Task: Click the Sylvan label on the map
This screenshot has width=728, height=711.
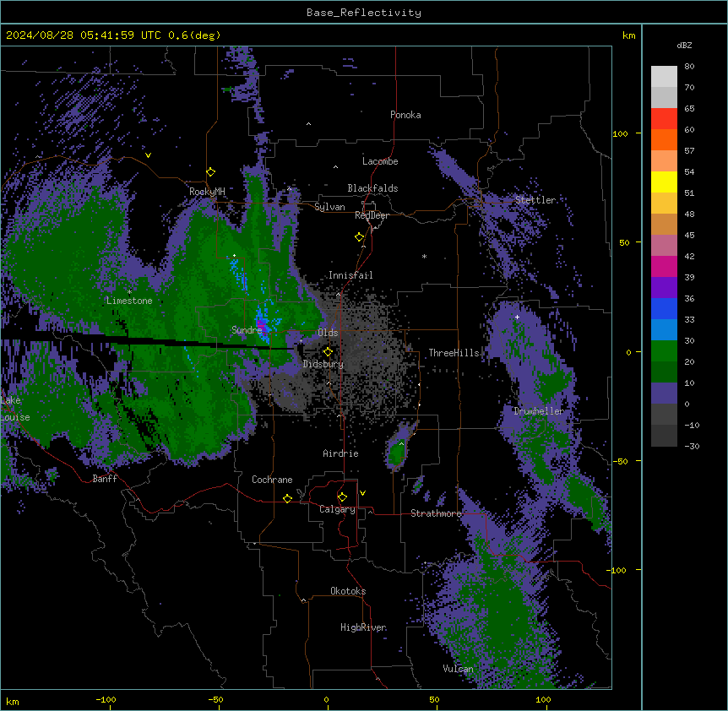Action: click(x=329, y=207)
